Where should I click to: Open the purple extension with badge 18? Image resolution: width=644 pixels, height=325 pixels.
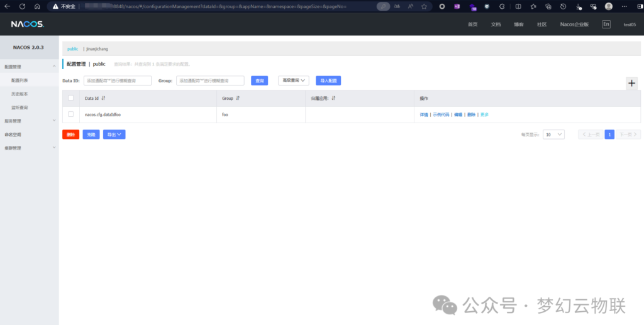tap(473, 6)
